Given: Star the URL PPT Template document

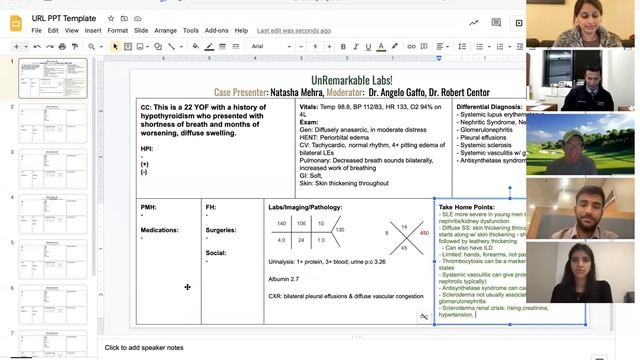Looking at the screenshot, I should point(111,18).
